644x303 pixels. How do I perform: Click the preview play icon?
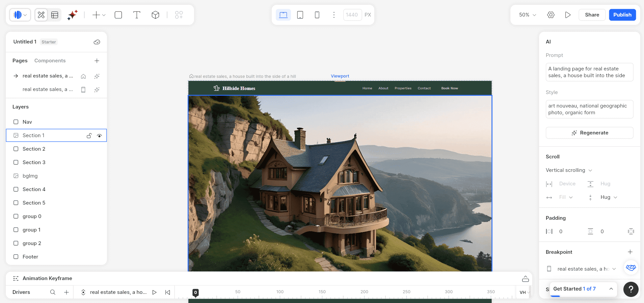(568, 15)
